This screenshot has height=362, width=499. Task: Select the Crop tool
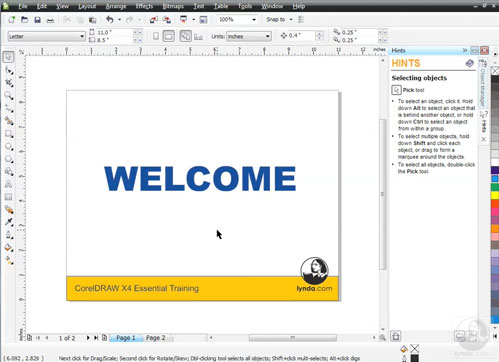click(9, 83)
